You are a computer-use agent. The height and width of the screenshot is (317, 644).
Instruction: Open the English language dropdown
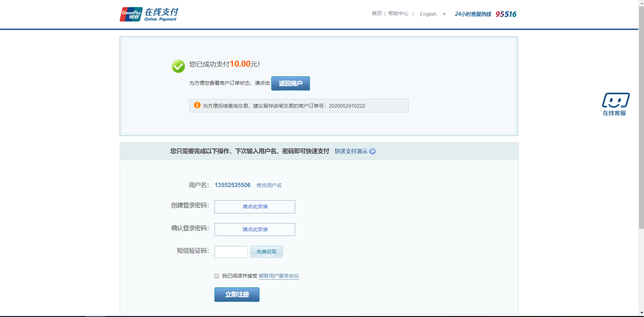pyautogui.click(x=433, y=14)
